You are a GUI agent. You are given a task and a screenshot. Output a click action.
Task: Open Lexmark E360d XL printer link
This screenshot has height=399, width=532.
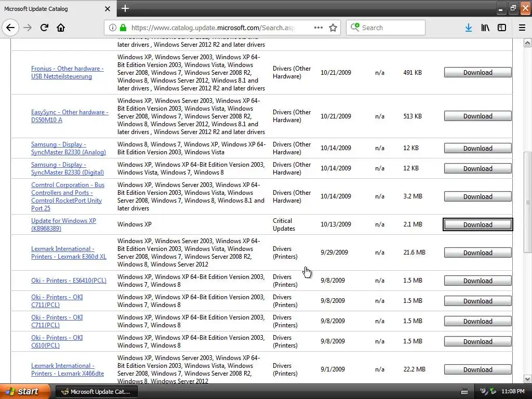coord(69,253)
